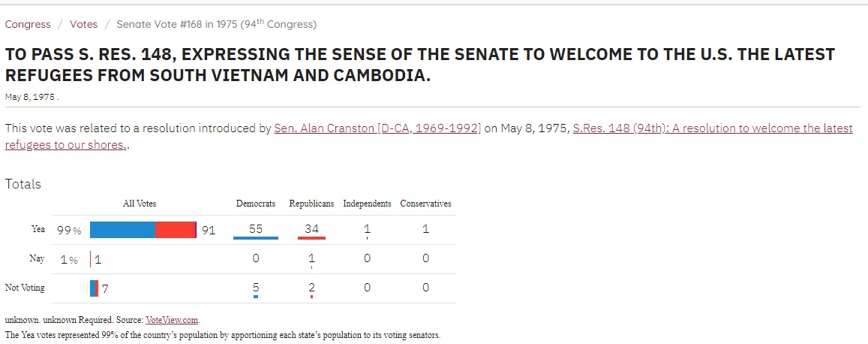The height and width of the screenshot is (344, 868).
Task: Click the Senate Vote #168 breadcrumb text
Action: coord(216,24)
